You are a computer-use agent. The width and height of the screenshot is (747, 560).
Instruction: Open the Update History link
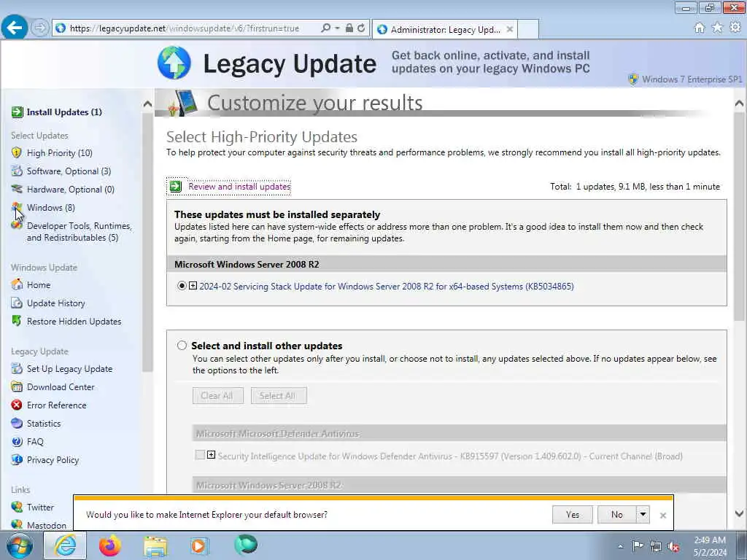point(55,303)
